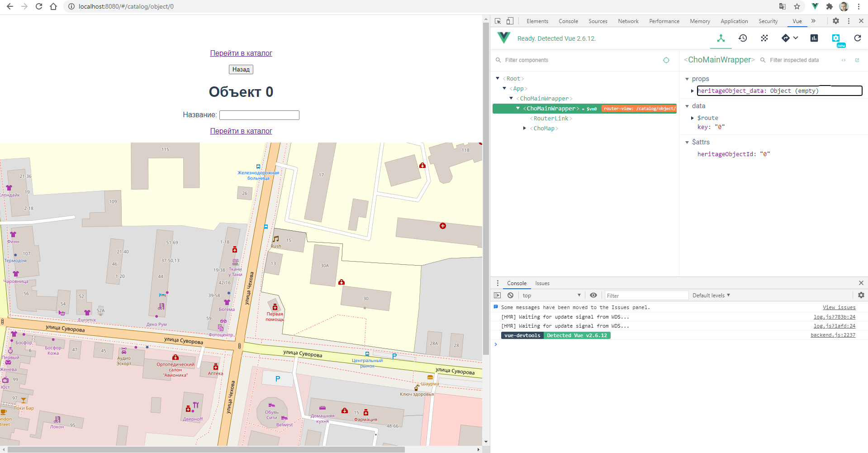
Task: Click the translate page icon in address bar
Action: coord(783,6)
